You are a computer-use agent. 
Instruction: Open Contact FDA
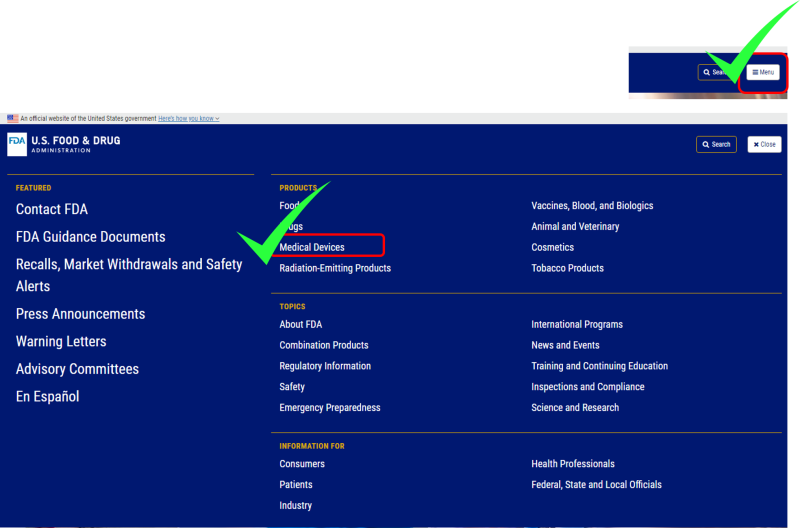[52, 209]
